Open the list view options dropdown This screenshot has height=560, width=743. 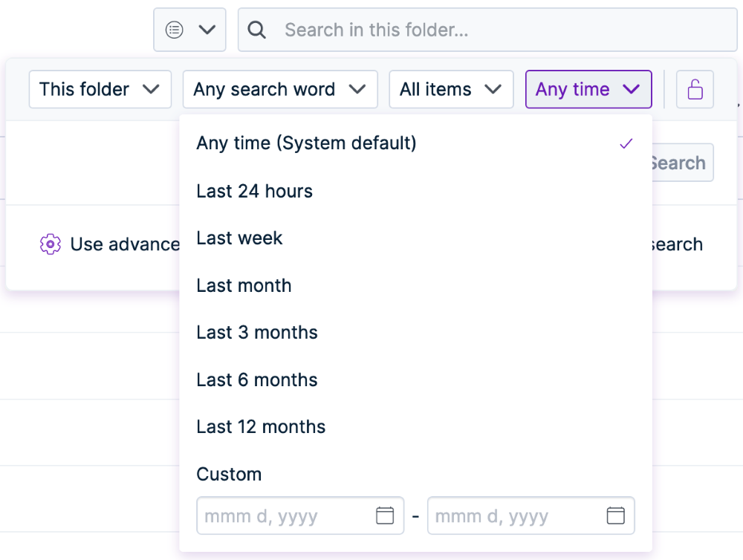click(x=189, y=30)
